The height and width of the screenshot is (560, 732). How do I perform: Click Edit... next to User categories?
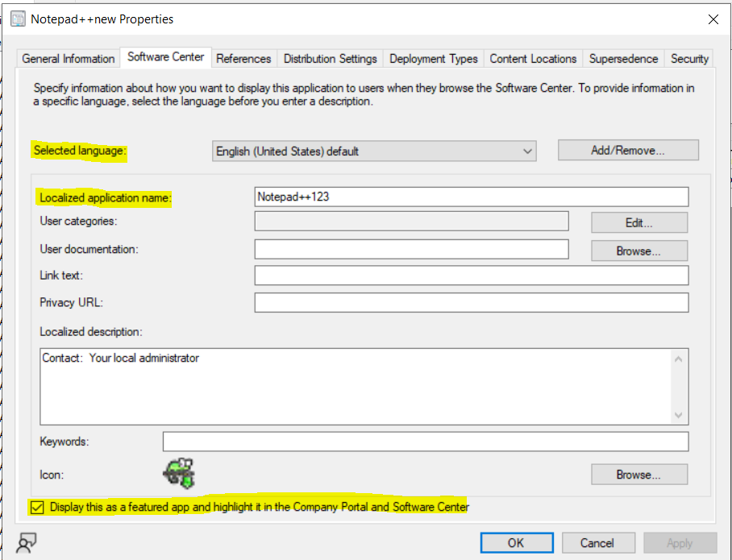639,222
